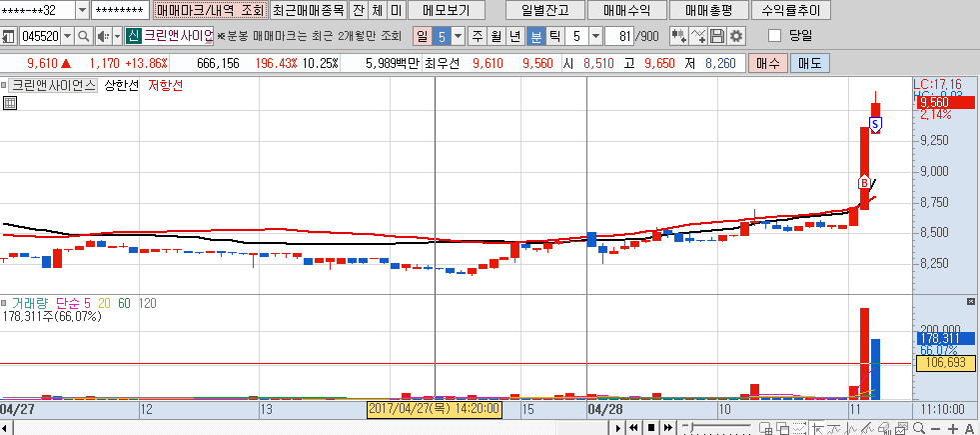Click the stock search magnifier icon

pyautogui.click(x=83, y=36)
